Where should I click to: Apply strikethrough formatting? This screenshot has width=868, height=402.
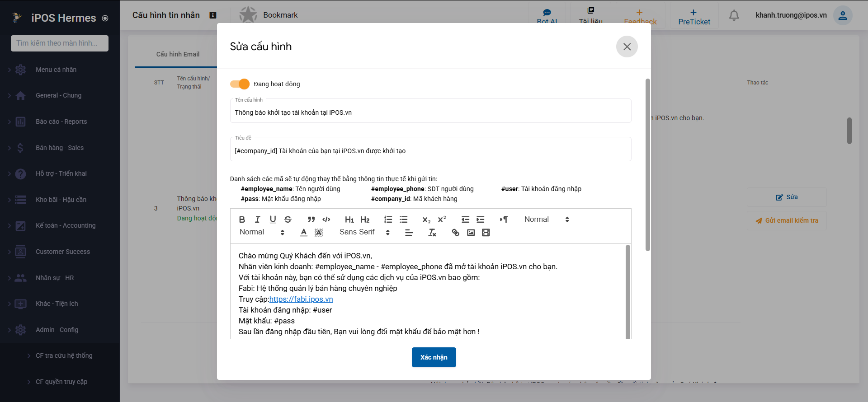[x=288, y=220]
